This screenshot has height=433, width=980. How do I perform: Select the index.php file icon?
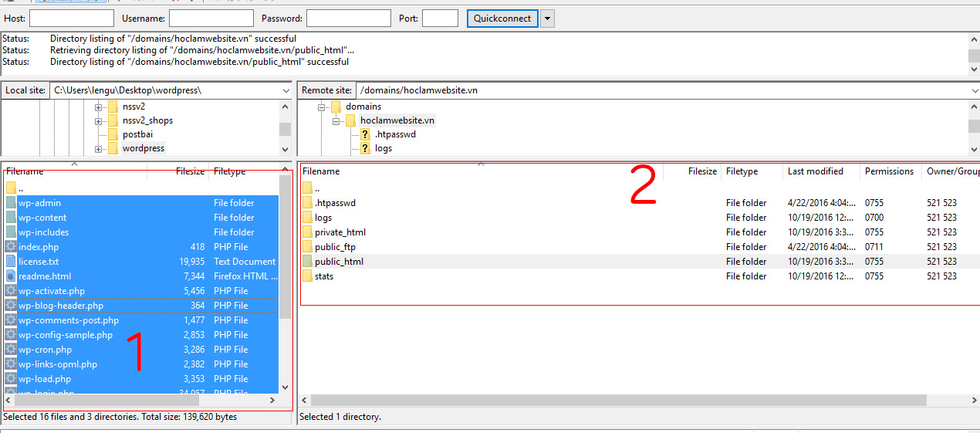(x=11, y=247)
